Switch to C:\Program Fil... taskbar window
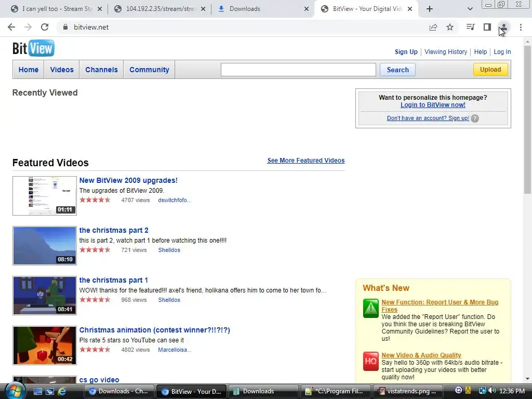Viewport: 532px width, 399px height. (x=335, y=391)
